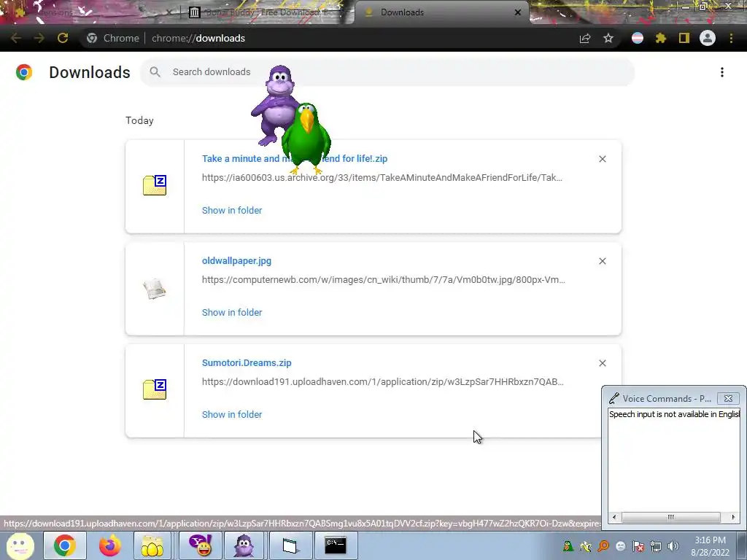Bookmark this tab with the star
Screen dimensions: 747x560
tap(608, 38)
